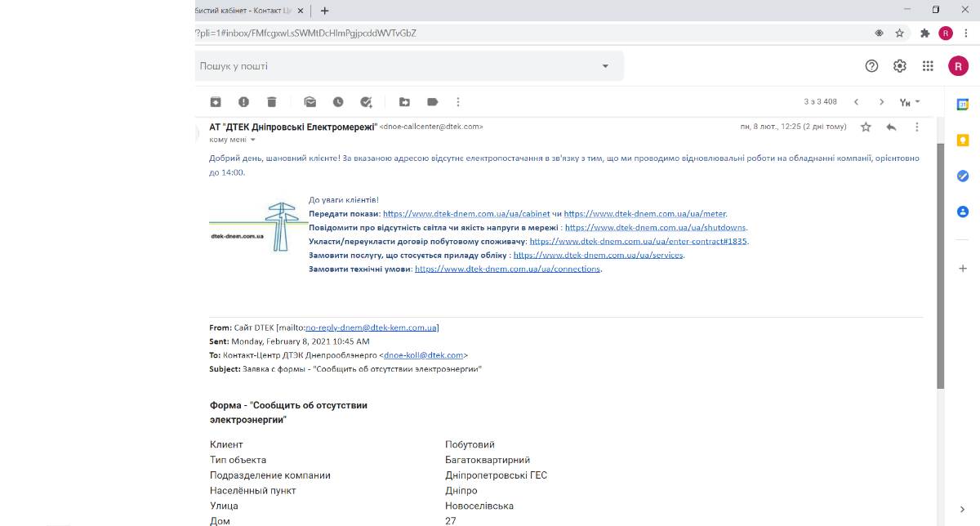
Task: Toggle the Ук input tools button
Action: 904,102
